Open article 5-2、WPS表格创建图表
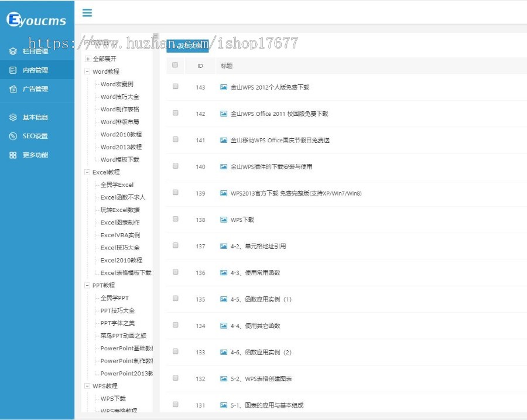 (x=261, y=378)
